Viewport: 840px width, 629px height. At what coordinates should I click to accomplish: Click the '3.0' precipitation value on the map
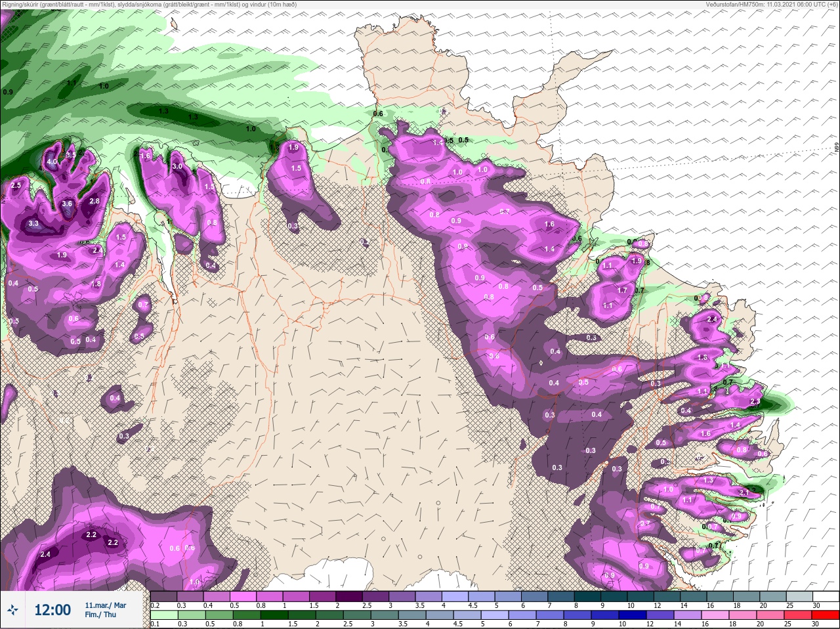pos(177,167)
